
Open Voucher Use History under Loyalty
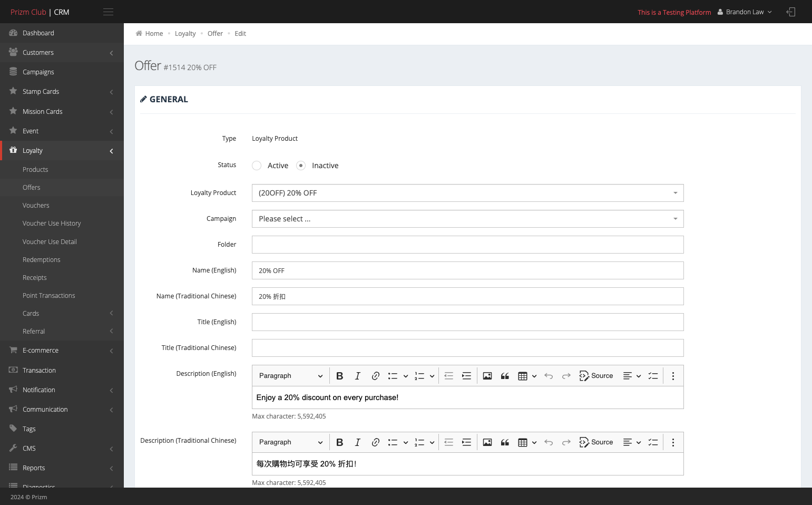[52, 224]
